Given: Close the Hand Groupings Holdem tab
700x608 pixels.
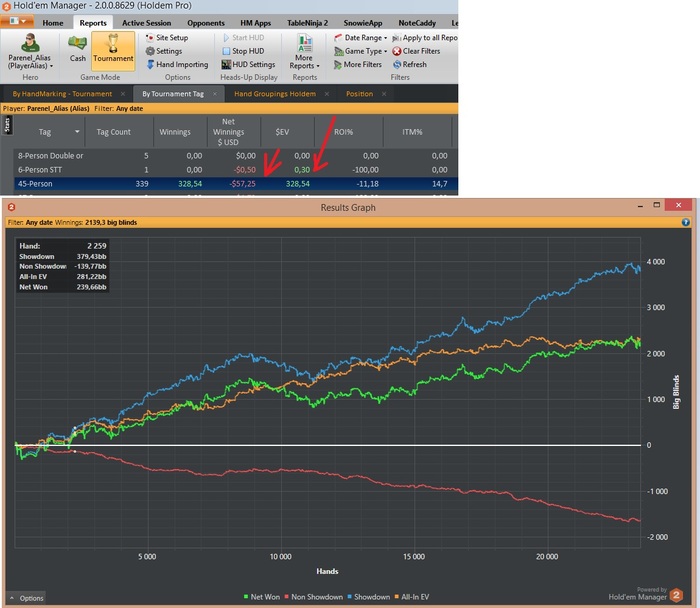Looking at the screenshot, I should pyautogui.click(x=327, y=94).
